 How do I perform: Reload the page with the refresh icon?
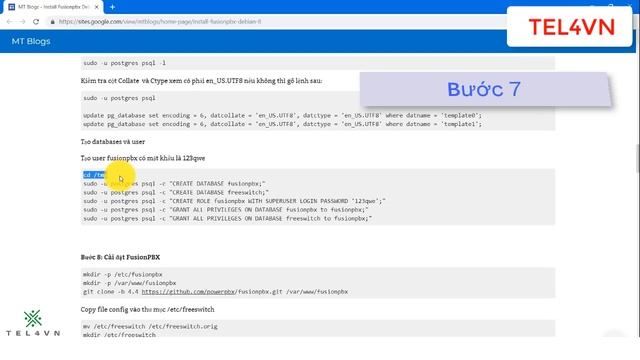tap(36, 22)
